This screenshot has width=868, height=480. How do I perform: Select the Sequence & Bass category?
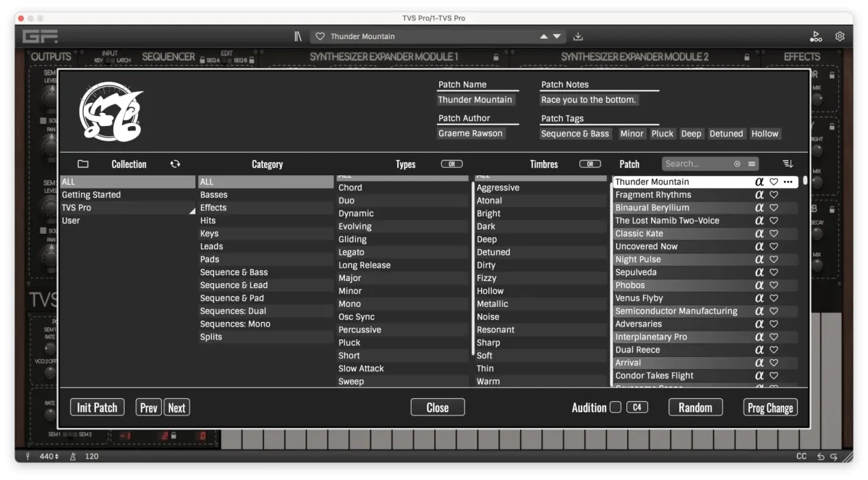coord(266,272)
